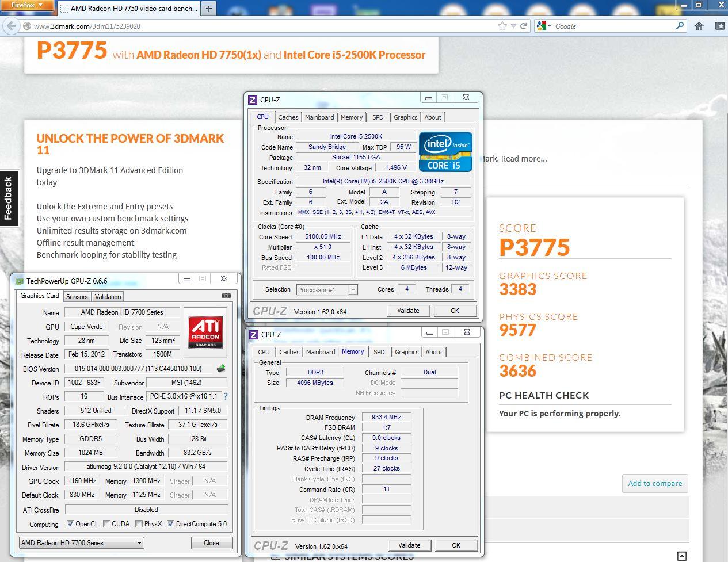Open the address bar history dropdown arrow
Viewport: 728px width, 562px height.
(x=513, y=26)
